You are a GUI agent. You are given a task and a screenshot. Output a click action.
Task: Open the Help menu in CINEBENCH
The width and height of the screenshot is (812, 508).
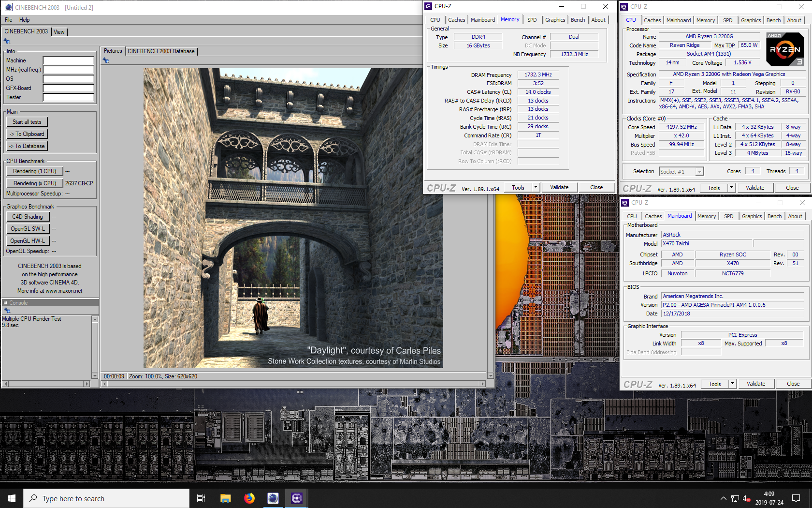(x=25, y=20)
